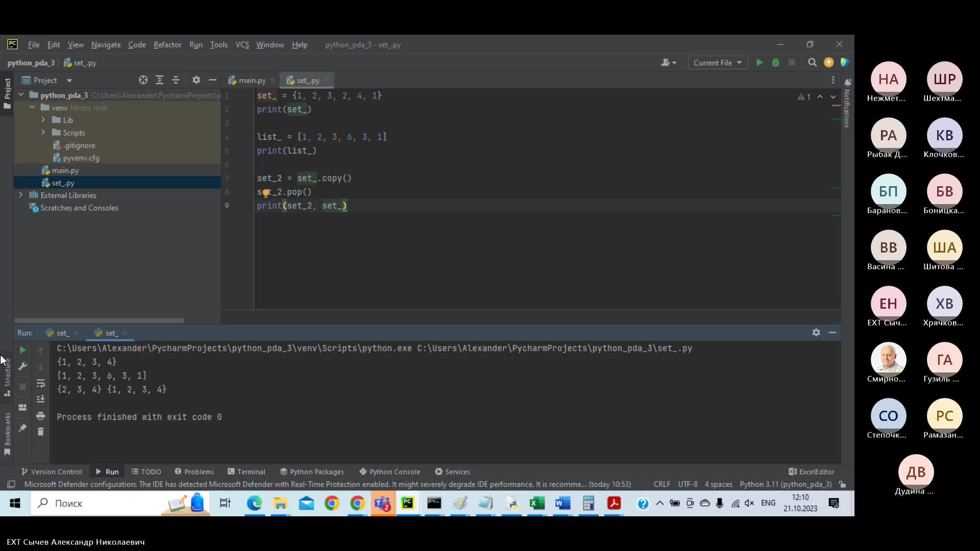Switch to first set_ Run tab
The image size is (980, 551).
(62, 333)
